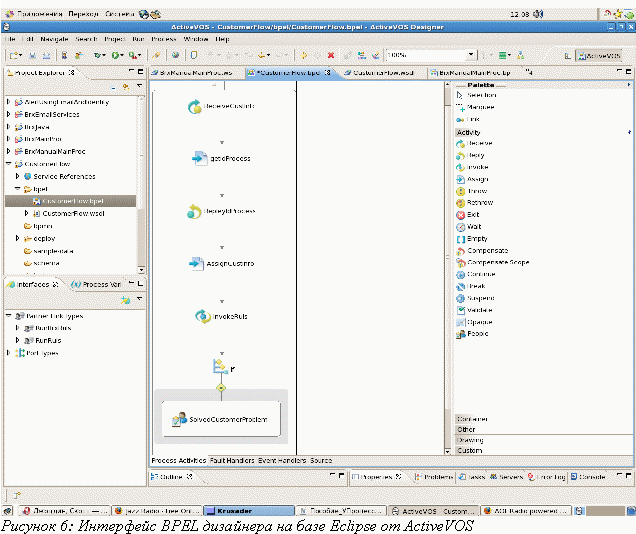Select CustomerFlow.bpel in Project Explorer
The width and height of the screenshot is (636, 534).
[x=72, y=200]
